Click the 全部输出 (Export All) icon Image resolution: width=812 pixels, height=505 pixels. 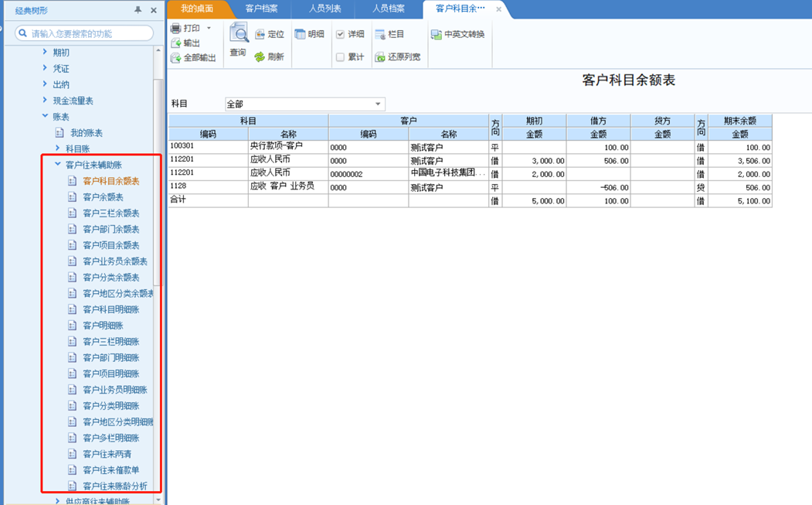176,57
